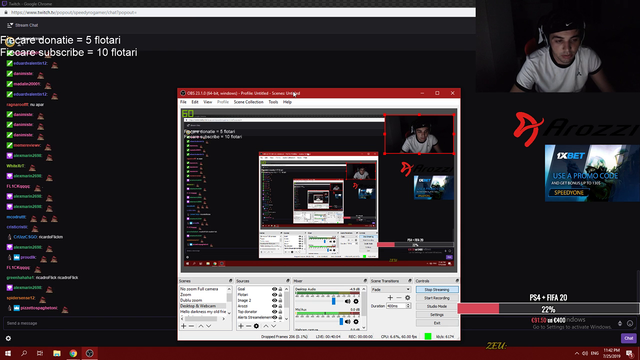Open OBS Tools menu
640x360 pixels.
click(x=273, y=102)
